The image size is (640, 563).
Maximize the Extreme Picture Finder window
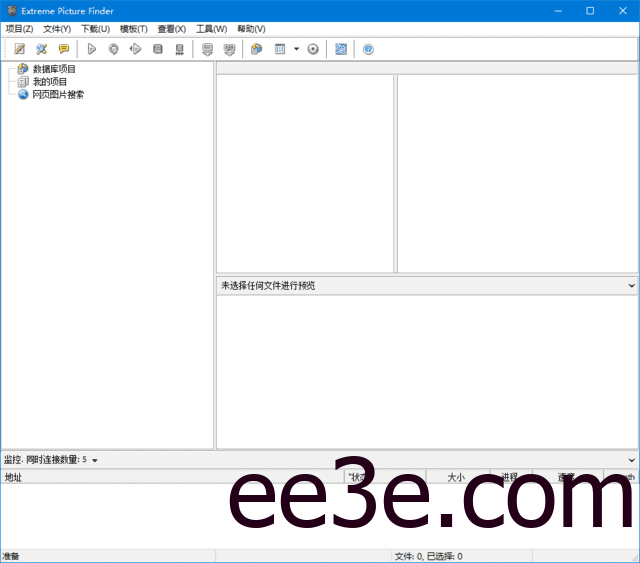(x=590, y=11)
